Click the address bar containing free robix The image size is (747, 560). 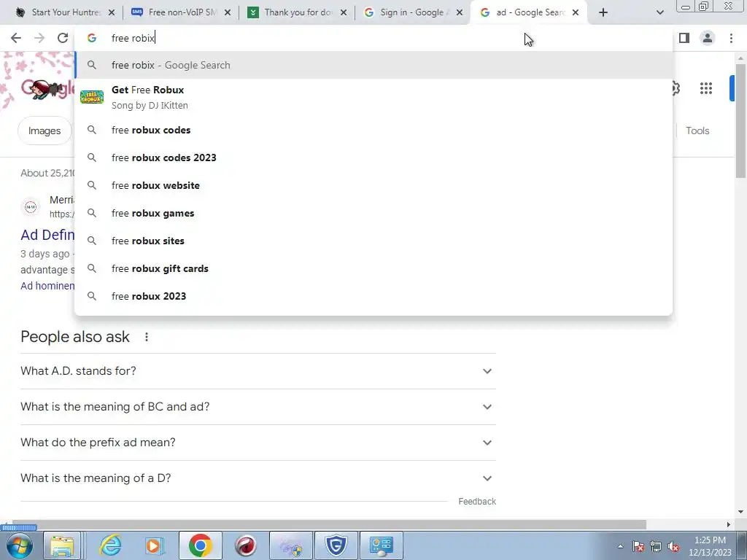373,38
